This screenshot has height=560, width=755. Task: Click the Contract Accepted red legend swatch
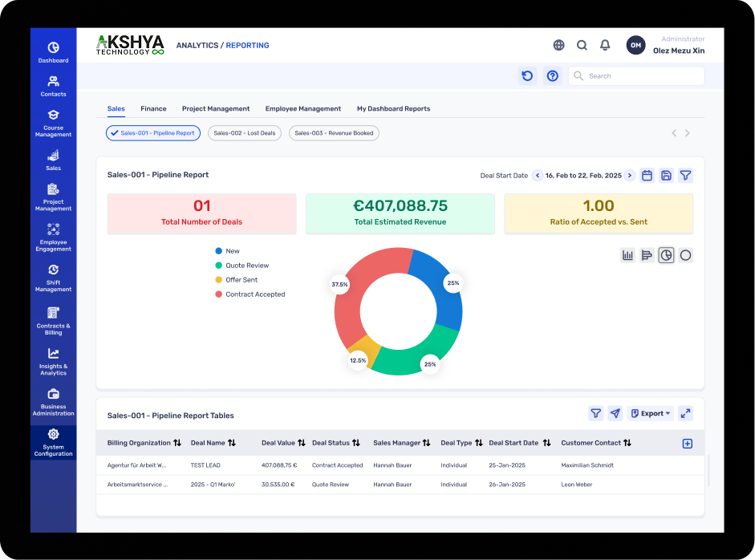219,294
